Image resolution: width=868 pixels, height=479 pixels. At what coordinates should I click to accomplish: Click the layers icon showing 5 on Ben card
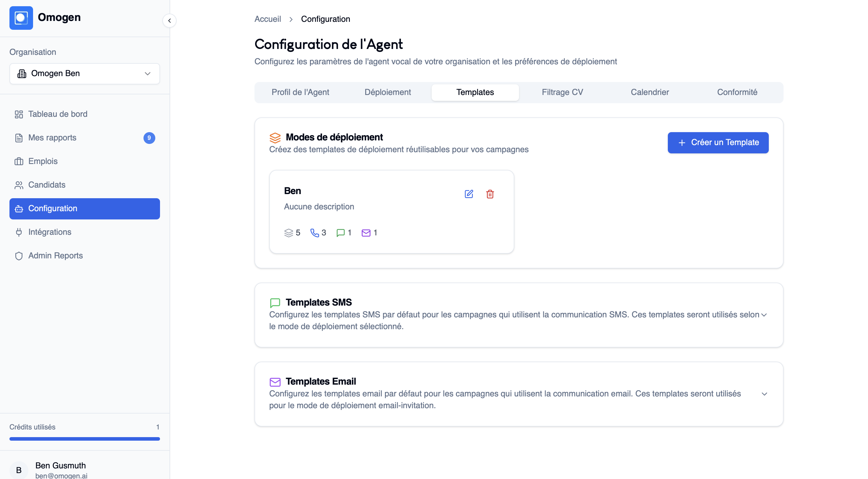[289, 232]
